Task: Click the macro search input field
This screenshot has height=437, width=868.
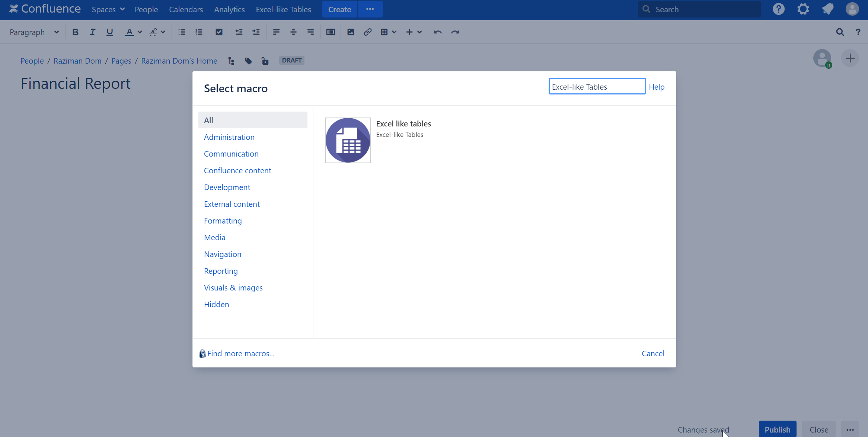Action: coord(597,87)
